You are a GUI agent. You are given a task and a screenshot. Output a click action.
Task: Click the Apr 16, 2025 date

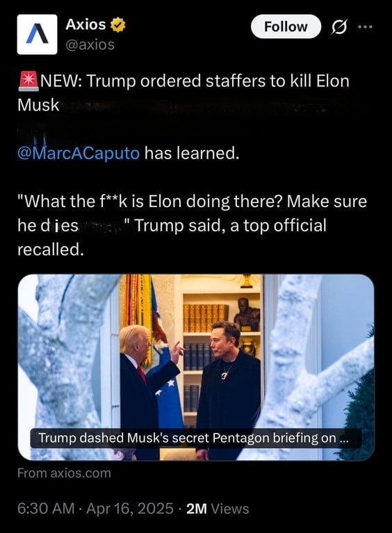point(130,509)
